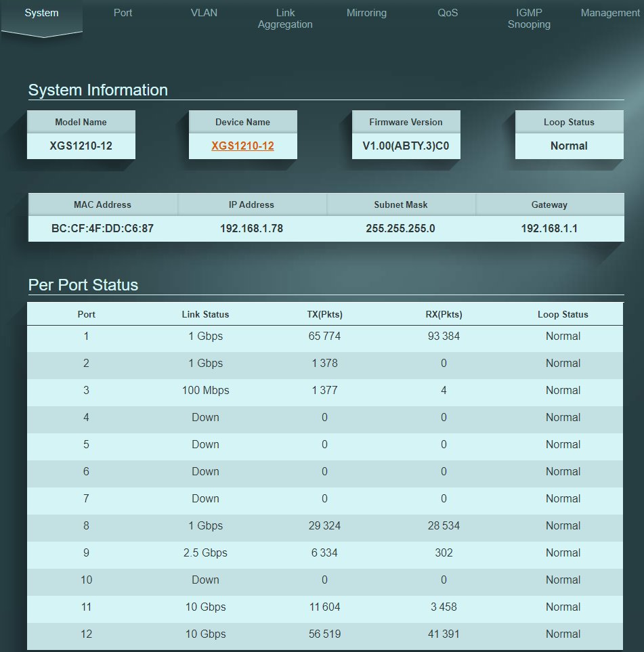Click port number 5 cell
The width and height of the screenshot is (644, 652).
pyautogui.click(x=86, y=444)
